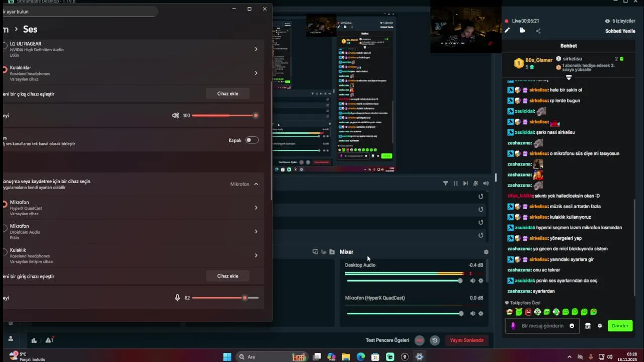This screenshot has height=362, width=644.
Task: Adjust Desktop Audio mixer volume slider
Action: point(405,281)
